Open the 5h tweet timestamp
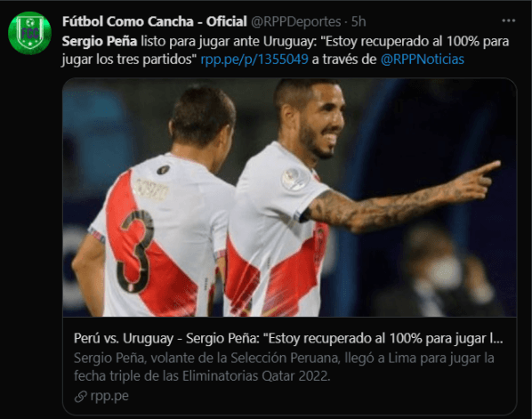Viewport: 532px width, 419px height. pyautogui.click(x=359, y=21)
